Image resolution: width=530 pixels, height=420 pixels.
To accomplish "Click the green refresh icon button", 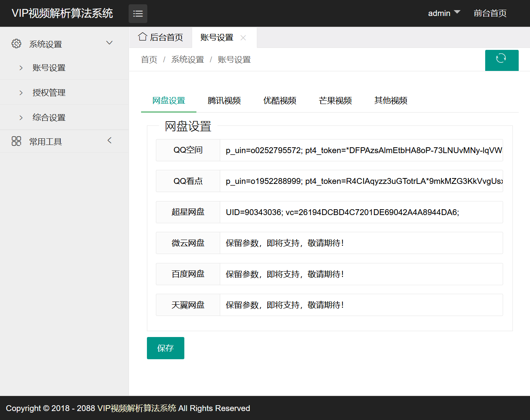I will click(502, 60).
